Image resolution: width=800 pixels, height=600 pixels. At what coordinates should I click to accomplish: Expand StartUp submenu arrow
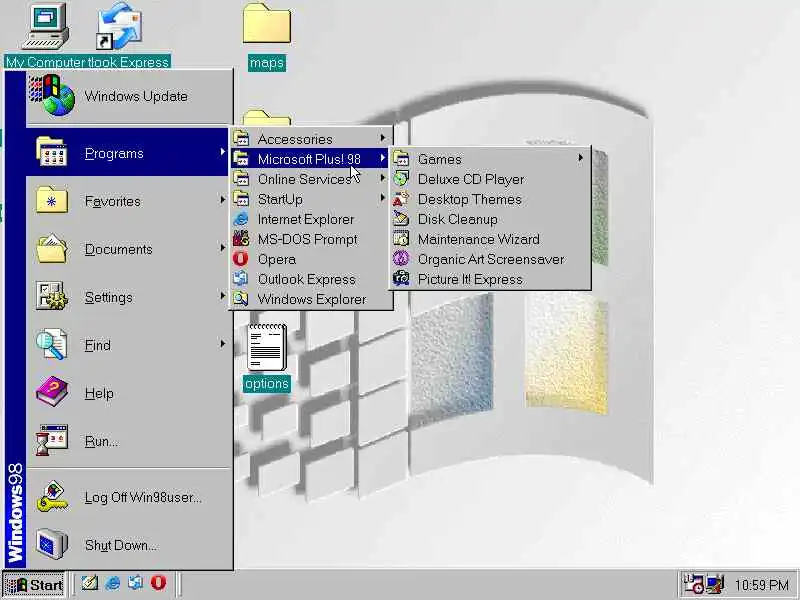383,197
